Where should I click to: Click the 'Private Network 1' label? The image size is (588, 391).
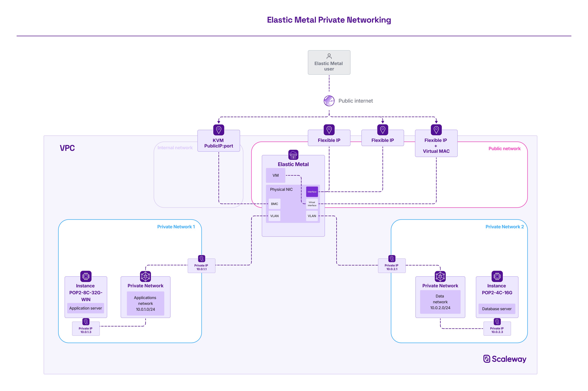[x=176, y=227]
